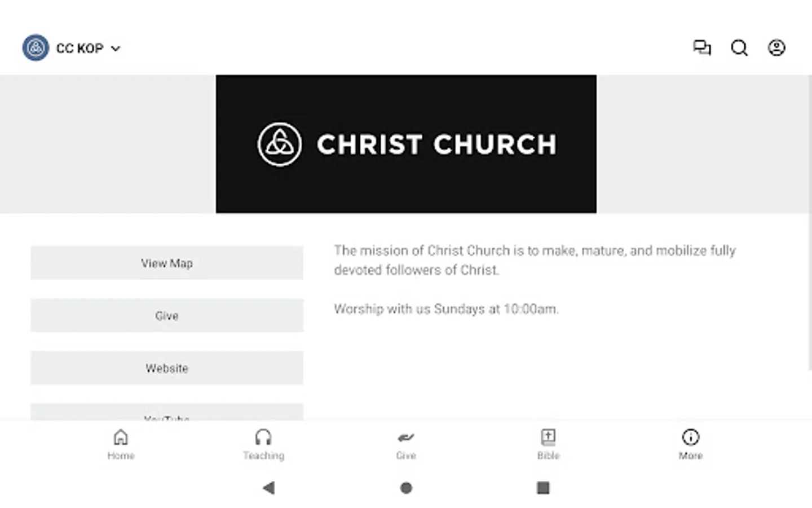This screenshot has width=812, height=508.
Task: Tap the Android recent apps square
Action: (x=543, y=488)
